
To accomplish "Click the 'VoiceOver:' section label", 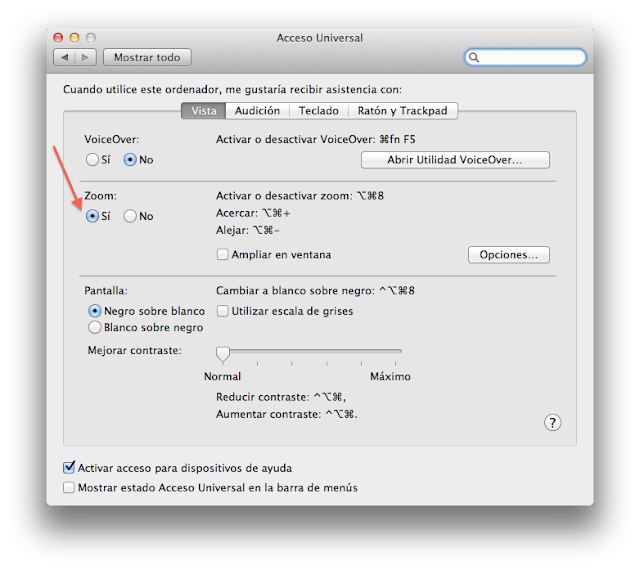I will click(x=111, y=140).
